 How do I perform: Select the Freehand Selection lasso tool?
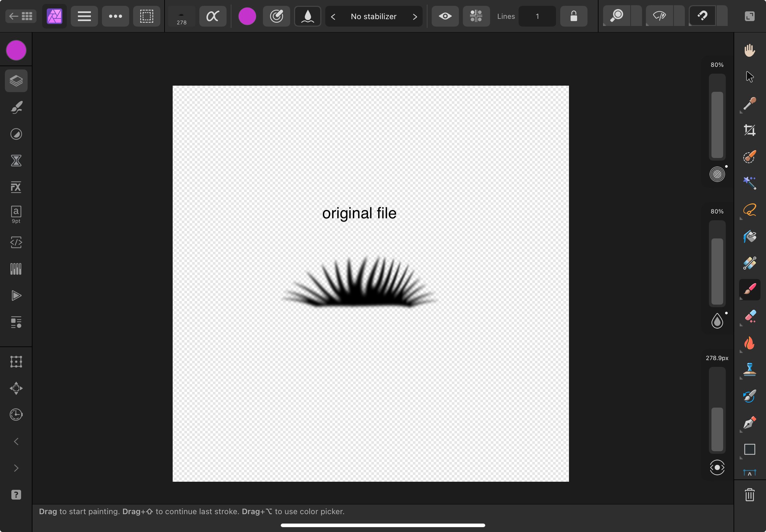pyautogui.click(x=750, y=210)
